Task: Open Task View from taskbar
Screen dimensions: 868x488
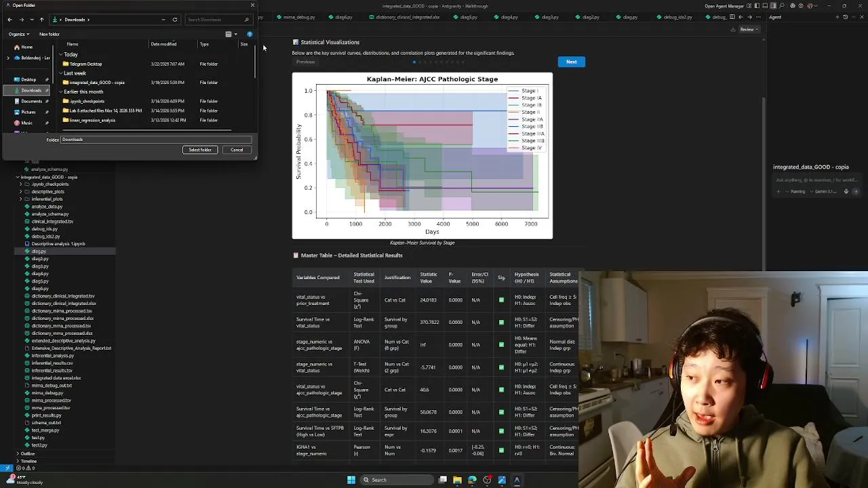Action: click(443, 480)
